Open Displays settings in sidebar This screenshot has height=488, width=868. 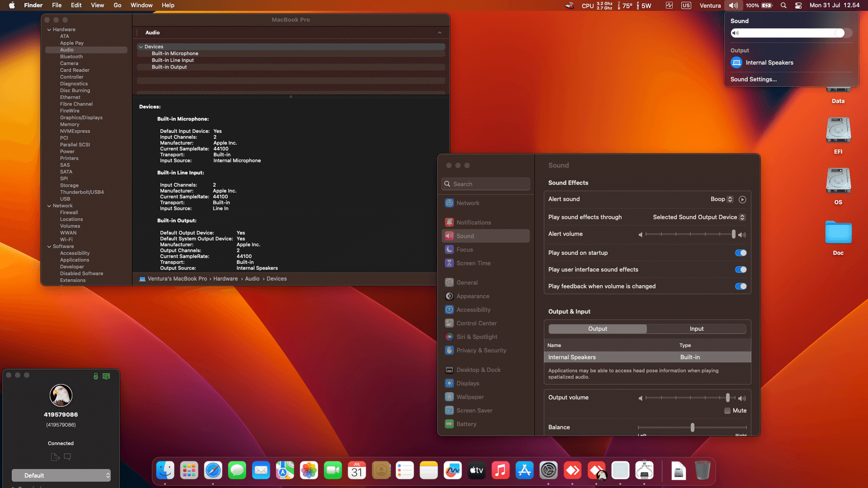point(486,383)
